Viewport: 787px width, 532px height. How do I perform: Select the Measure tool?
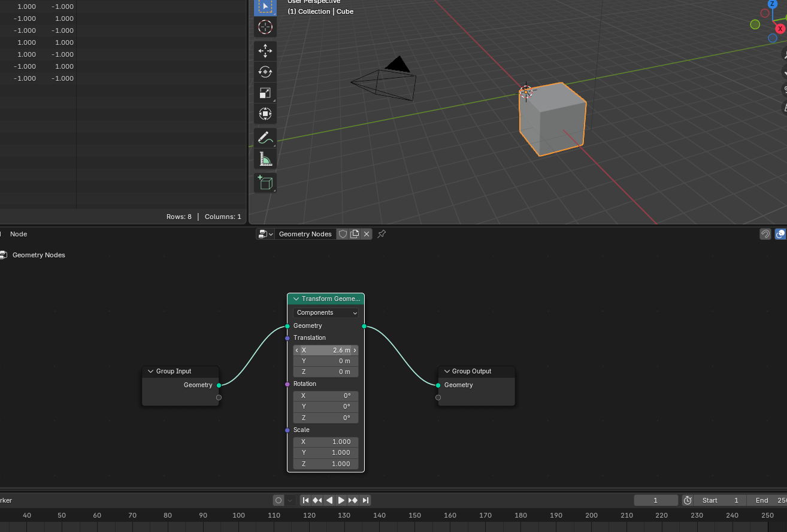click(265, 159)
